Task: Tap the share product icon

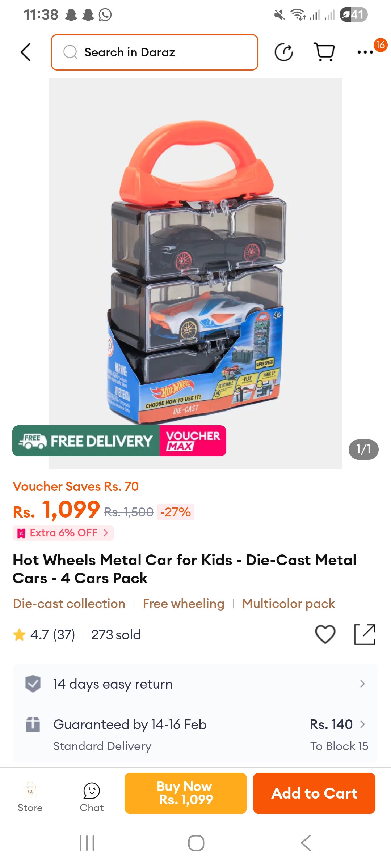Action: point(365,634)
